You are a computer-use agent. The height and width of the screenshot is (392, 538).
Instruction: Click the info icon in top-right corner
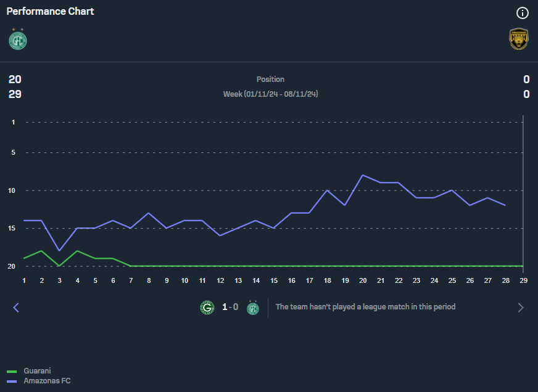coord(522,13)
